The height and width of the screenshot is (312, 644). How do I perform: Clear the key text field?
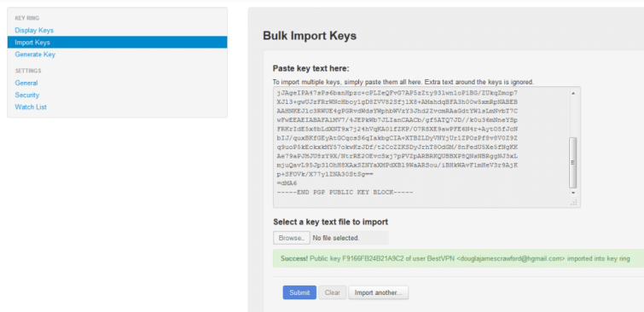click(333, 292)
